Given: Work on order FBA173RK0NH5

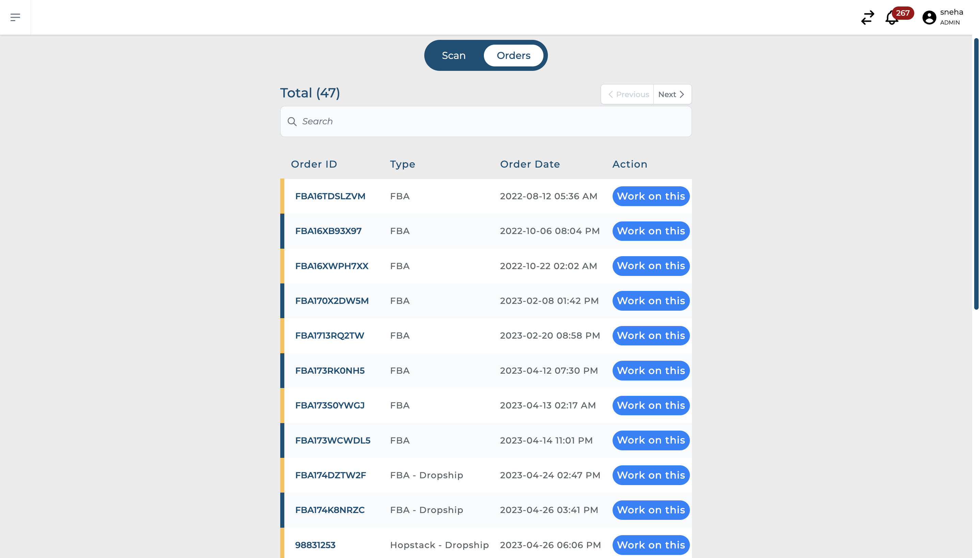Looking at the screenshot, I should point(651,371).
